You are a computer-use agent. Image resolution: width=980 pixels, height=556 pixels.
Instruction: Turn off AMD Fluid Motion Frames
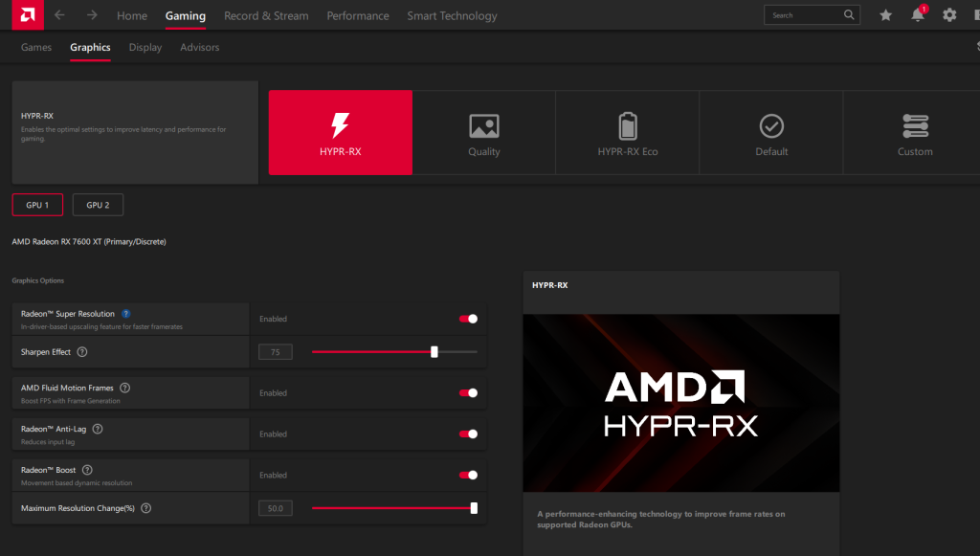pyautogui.click(x=468, y=392)
